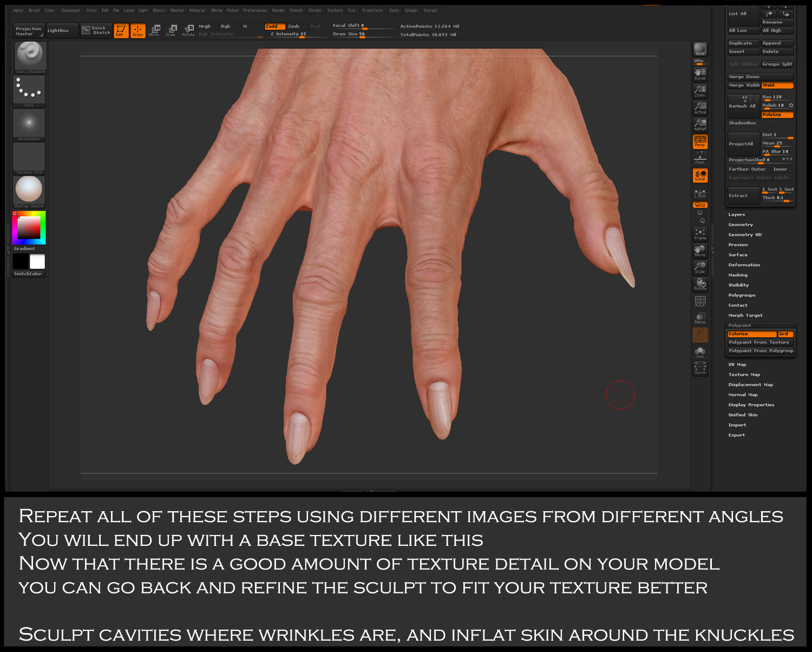Click the Extract button
812x652 pixels.
pos(744,195)
